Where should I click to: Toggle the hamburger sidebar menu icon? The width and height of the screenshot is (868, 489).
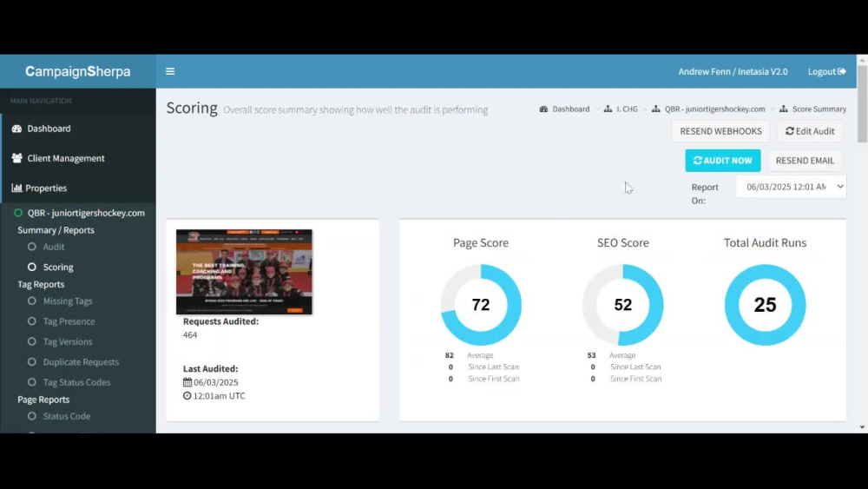tap(170, 71)
